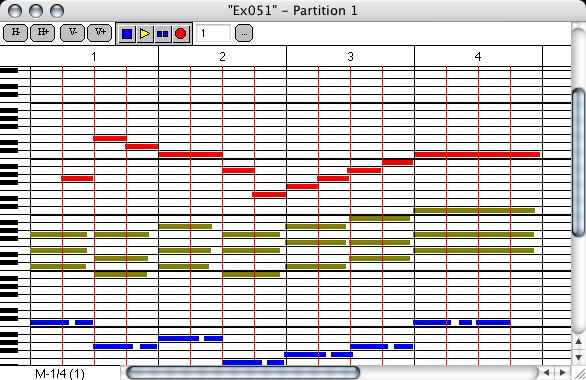Increase horizontal zoom with H+ button

(x=43, y=33)
